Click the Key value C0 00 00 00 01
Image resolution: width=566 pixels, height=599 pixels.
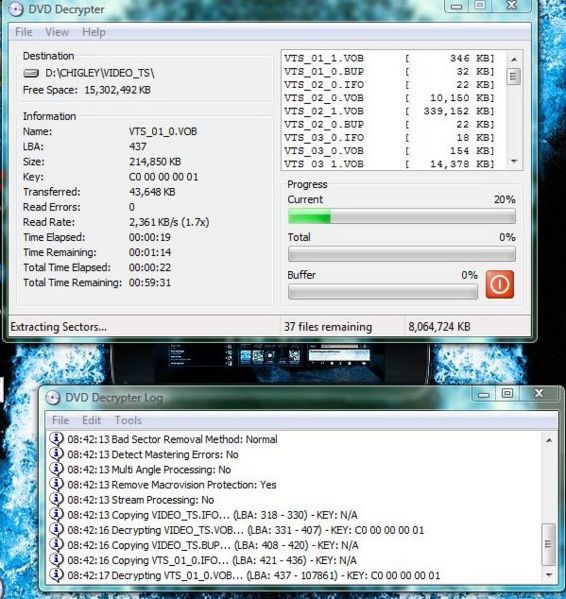tap(163, 177)
